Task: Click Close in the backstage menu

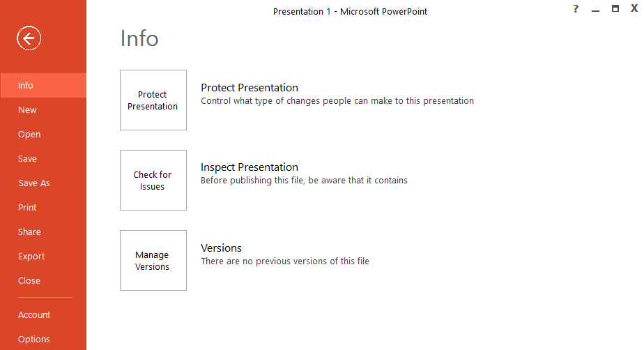Action: coord(29,281)
